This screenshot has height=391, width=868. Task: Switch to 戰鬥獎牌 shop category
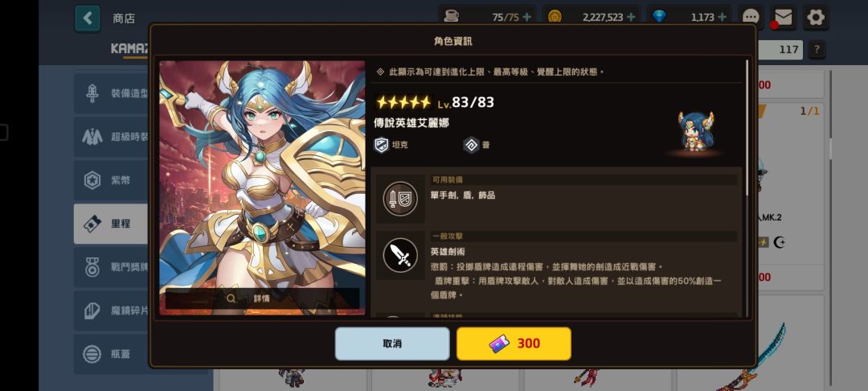111,267
